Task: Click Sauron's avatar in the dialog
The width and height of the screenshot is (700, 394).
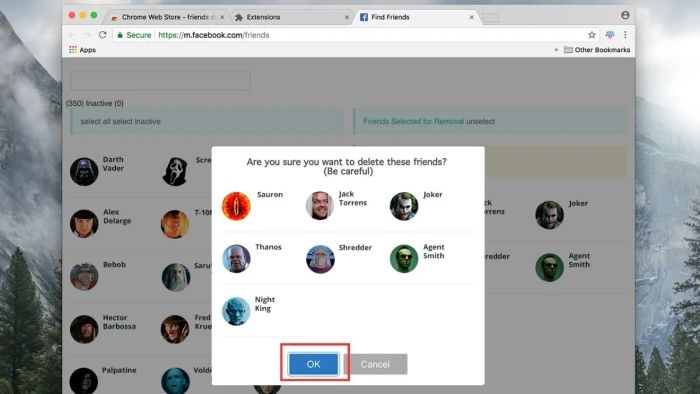Action: click(236, 206)
